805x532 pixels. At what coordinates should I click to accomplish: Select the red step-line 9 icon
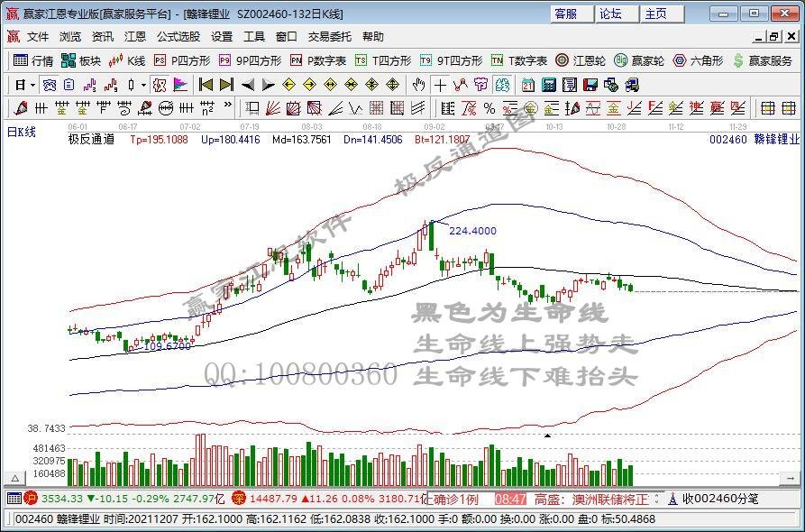pyautogui.click(x=110, y=85)
